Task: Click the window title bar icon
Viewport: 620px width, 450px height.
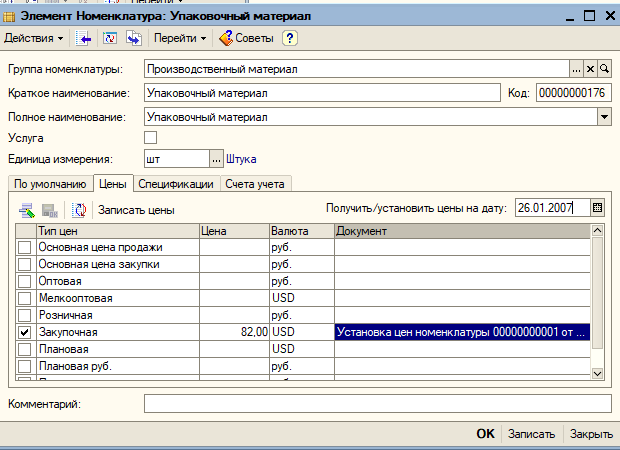Action: tap(9, 17)
